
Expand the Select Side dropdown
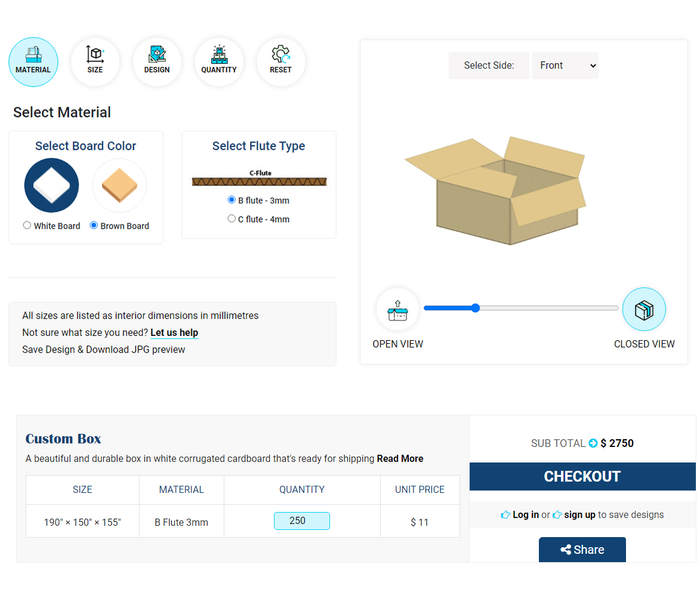[565, 66]
